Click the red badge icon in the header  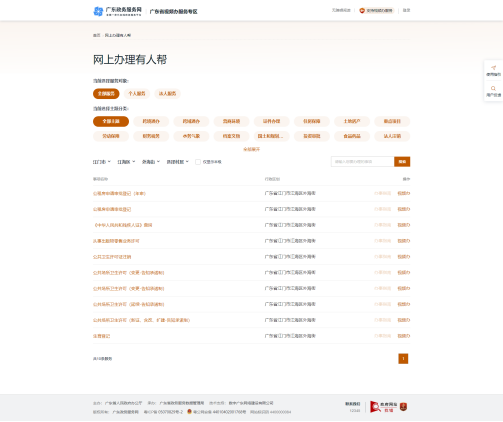362,11
